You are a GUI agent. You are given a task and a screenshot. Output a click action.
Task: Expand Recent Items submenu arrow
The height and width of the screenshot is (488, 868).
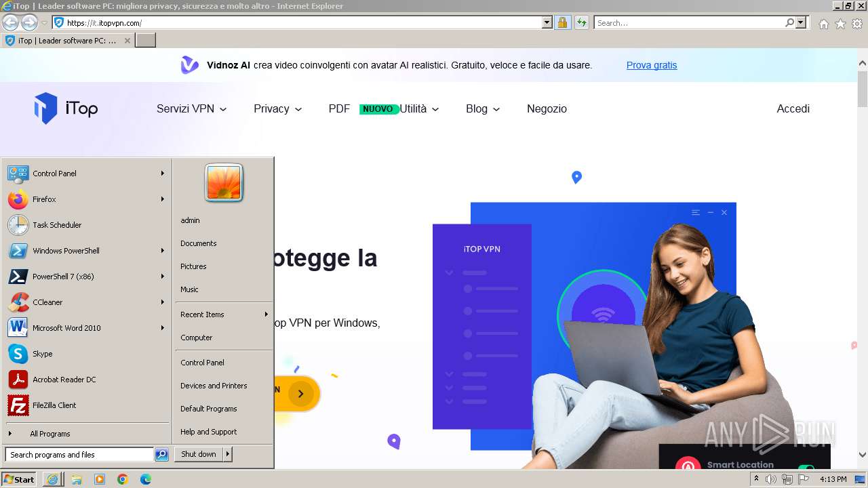[267, 314]
